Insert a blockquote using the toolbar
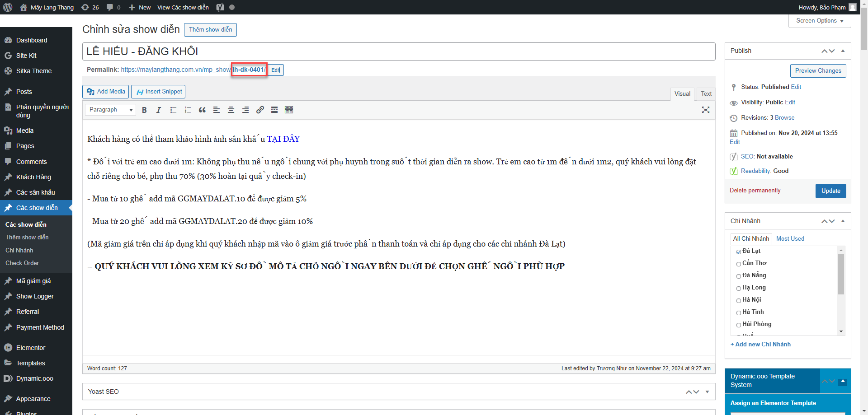 (x=202, y=110)
